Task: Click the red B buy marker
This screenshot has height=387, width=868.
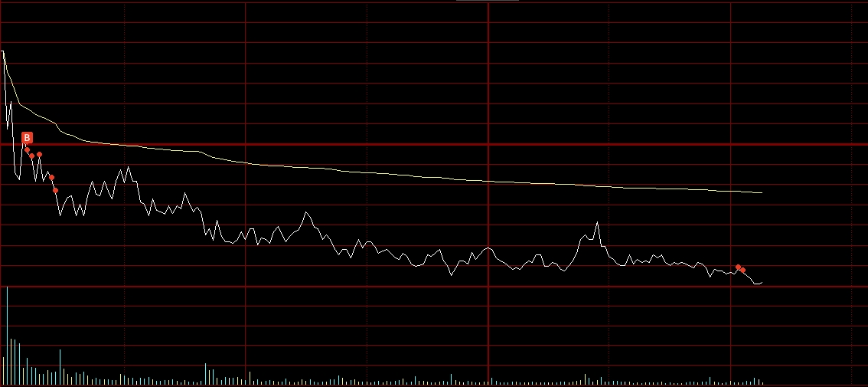Action: (27, 137)
